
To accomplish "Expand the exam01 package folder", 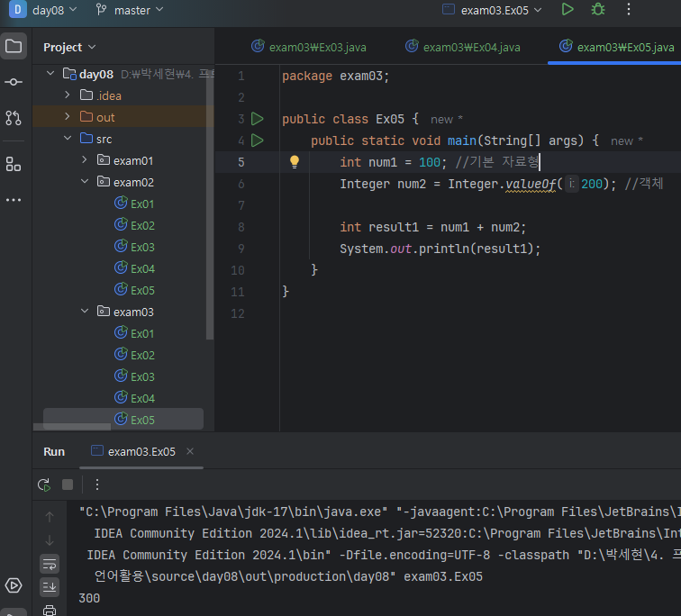I will tap(84, 160).
